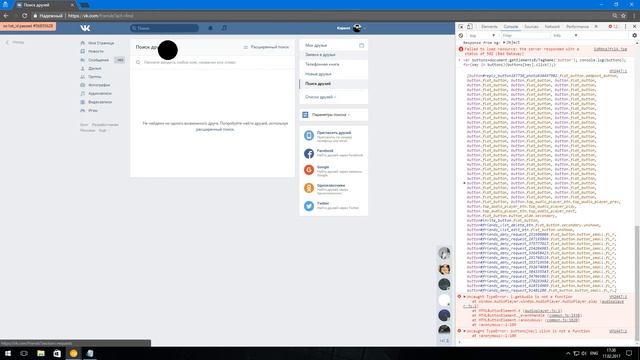Switch to DevTools Performance tab

click(x=577, y=27)
